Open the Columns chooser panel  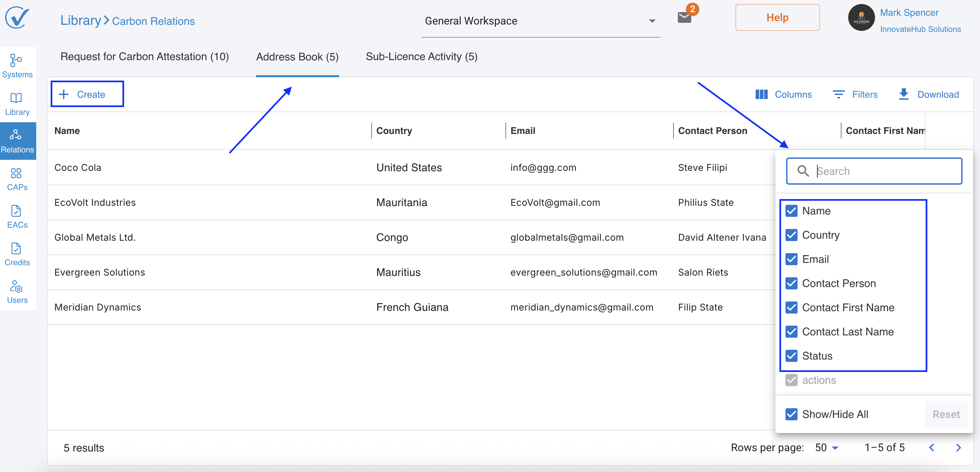tap(783, 94)
